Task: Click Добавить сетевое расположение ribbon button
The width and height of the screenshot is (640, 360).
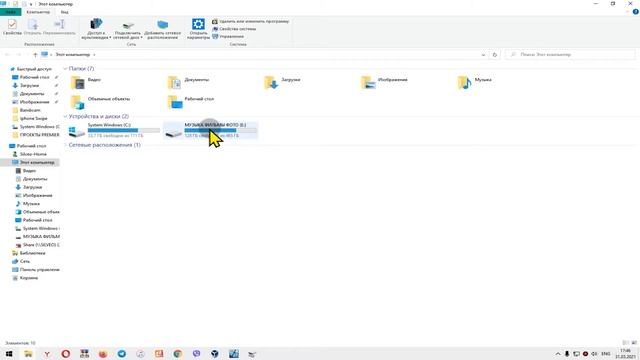Action: [162, 29]
